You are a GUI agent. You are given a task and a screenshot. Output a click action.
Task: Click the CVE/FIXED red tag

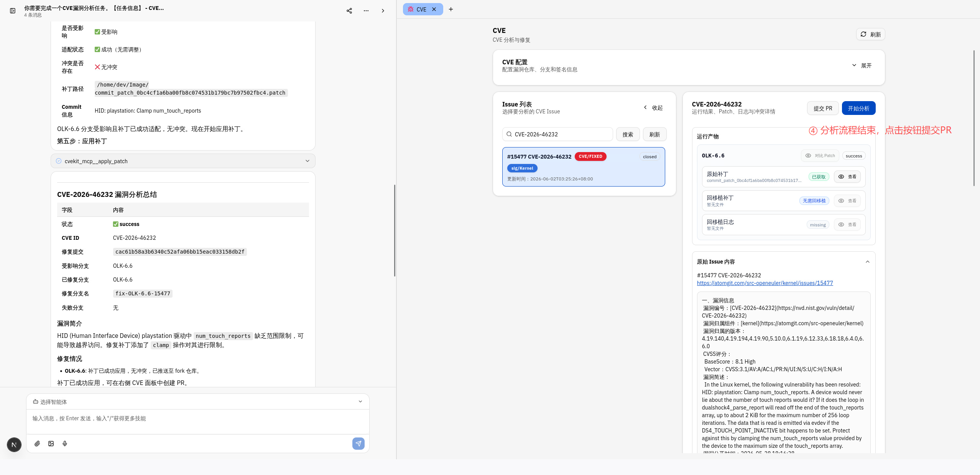pos(590,156)
